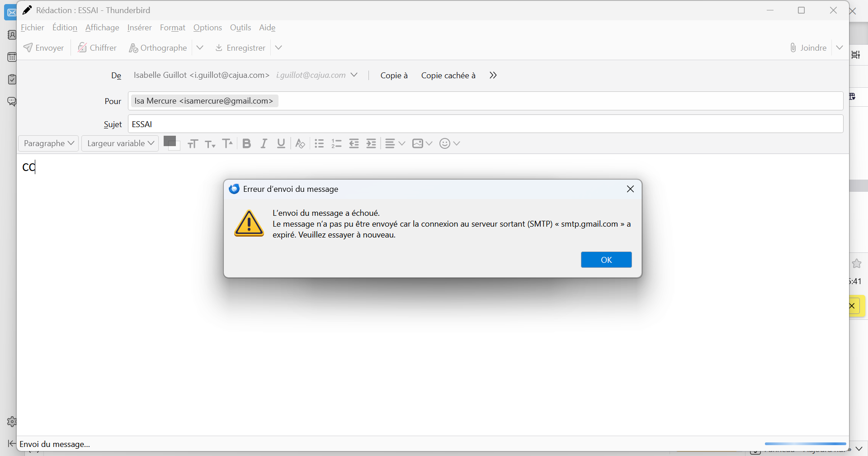Open the text alignment dropdown
The height and width of the screenshot is (456, 868).
(x=395, y=143)
